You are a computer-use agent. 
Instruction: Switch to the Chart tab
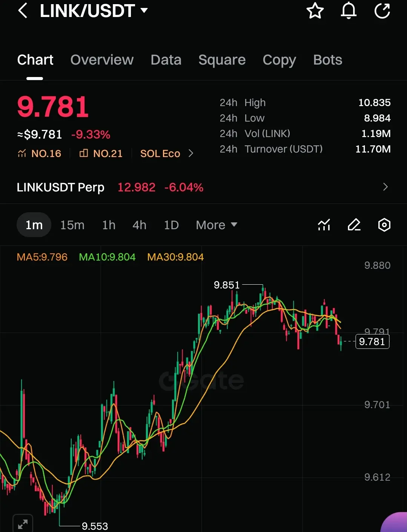coord(35,60)
